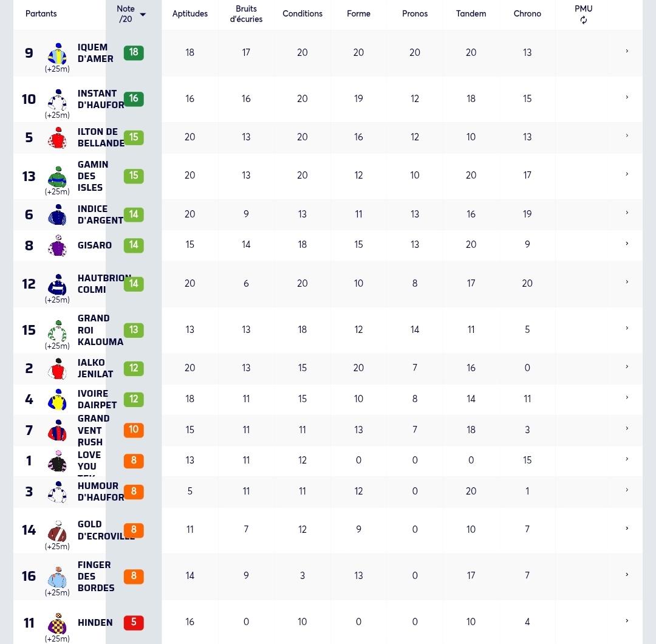This screenshot has width=656, height=644.
Task: Expand the Hinden row chevron
Action: [x=627, y=620]
